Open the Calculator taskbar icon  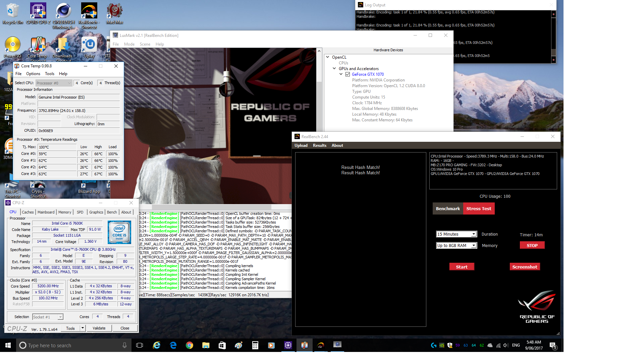click(x=255, y=345)
